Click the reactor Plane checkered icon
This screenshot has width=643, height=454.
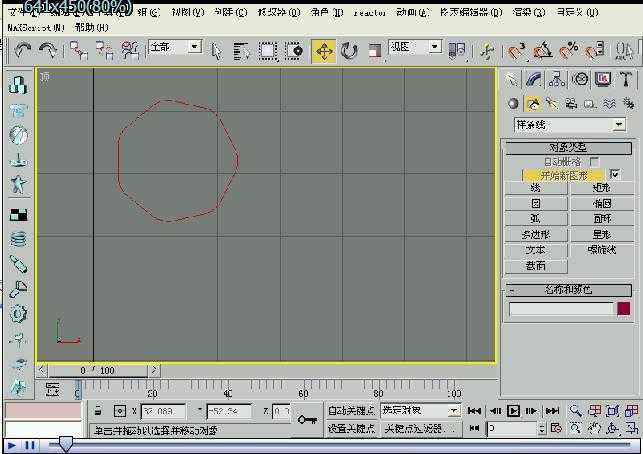pos(18,214)
